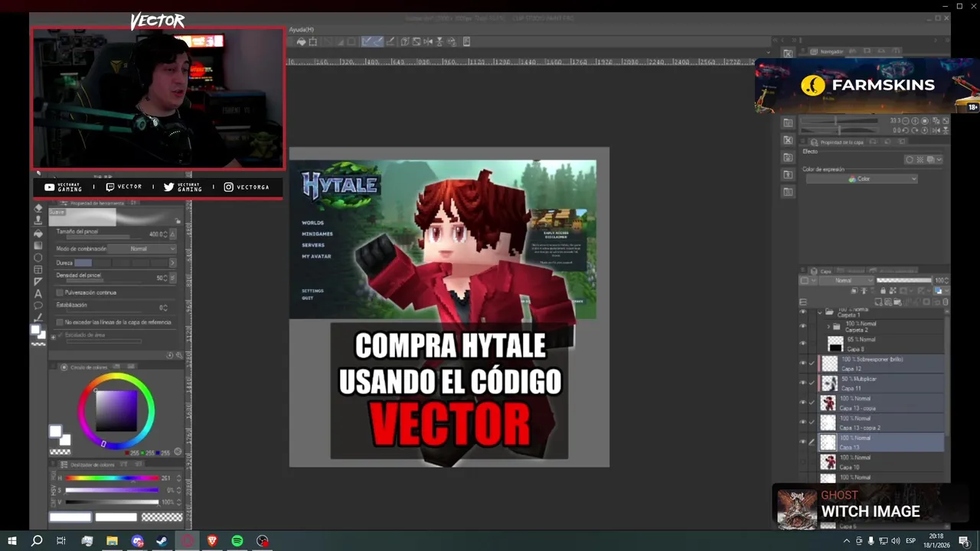Hide the Carpeta 1 folder layer
This screenshot has width=980, height=551.
[x=803, y=312]
